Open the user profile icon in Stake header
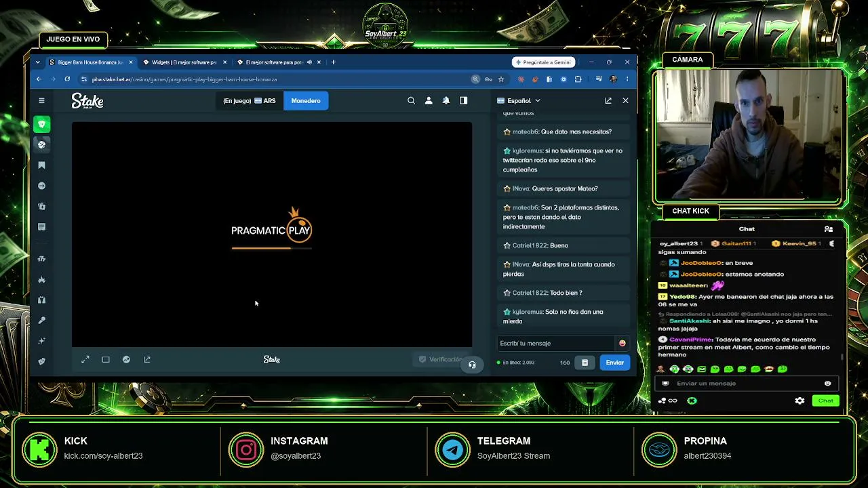The width and height of the screenshot is (868, 488). 429,101
